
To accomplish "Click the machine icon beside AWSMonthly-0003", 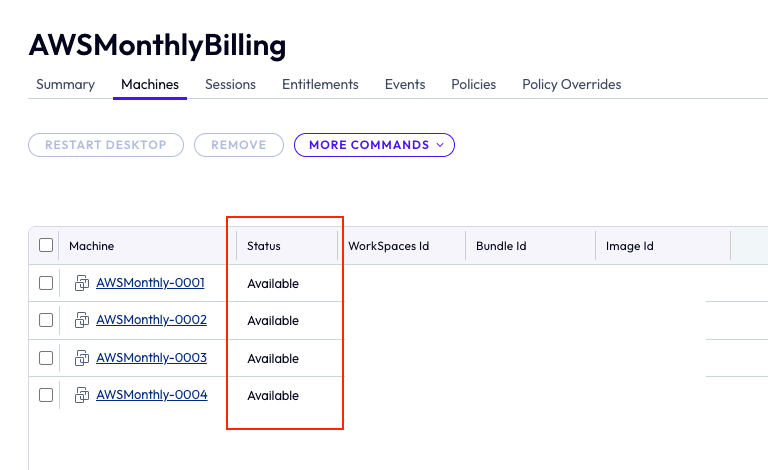I will click(x=82, y=358).
